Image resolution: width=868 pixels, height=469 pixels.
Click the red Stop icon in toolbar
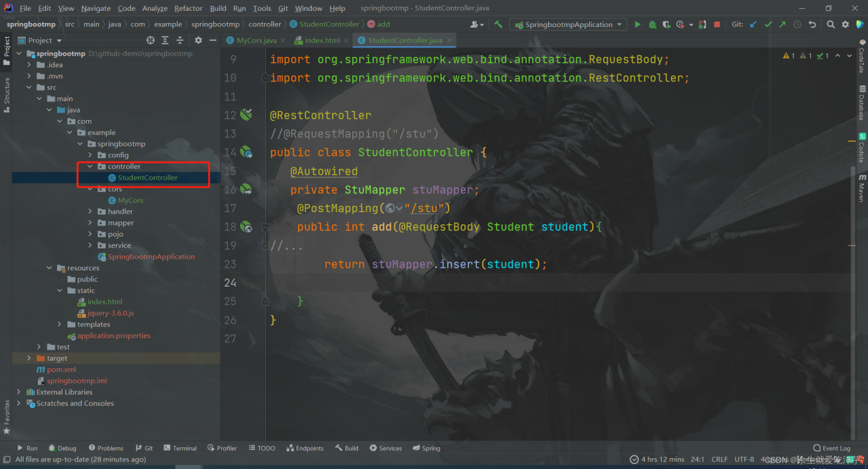(x=717, y=24)
